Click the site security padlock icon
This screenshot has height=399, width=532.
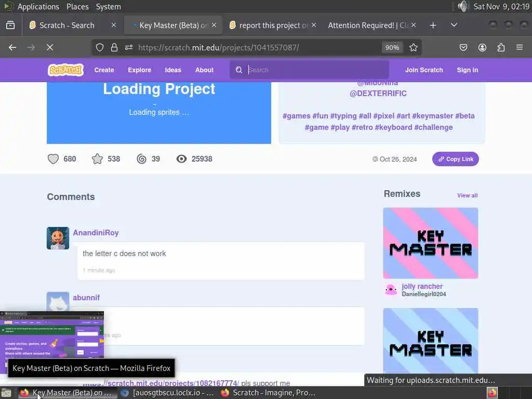click(x=114, y=47)
